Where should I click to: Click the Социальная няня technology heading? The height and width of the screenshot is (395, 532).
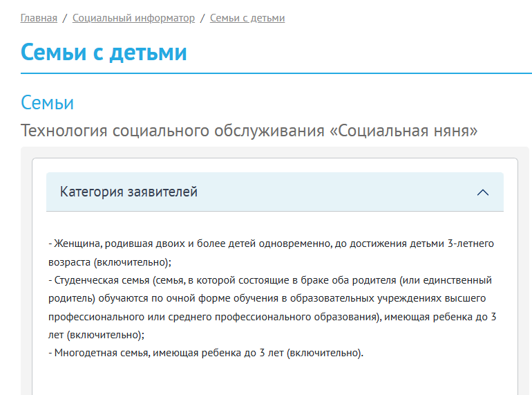pos(249,131)
